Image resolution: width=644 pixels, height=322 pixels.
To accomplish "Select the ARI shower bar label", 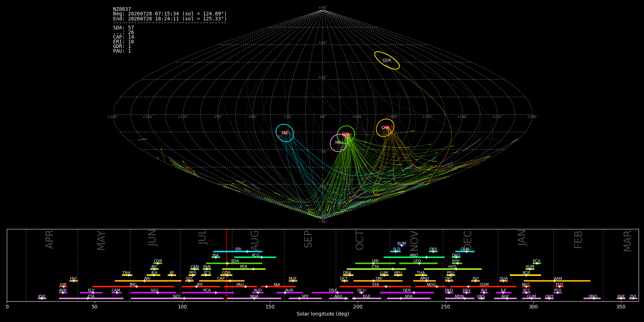I will 147,279.
